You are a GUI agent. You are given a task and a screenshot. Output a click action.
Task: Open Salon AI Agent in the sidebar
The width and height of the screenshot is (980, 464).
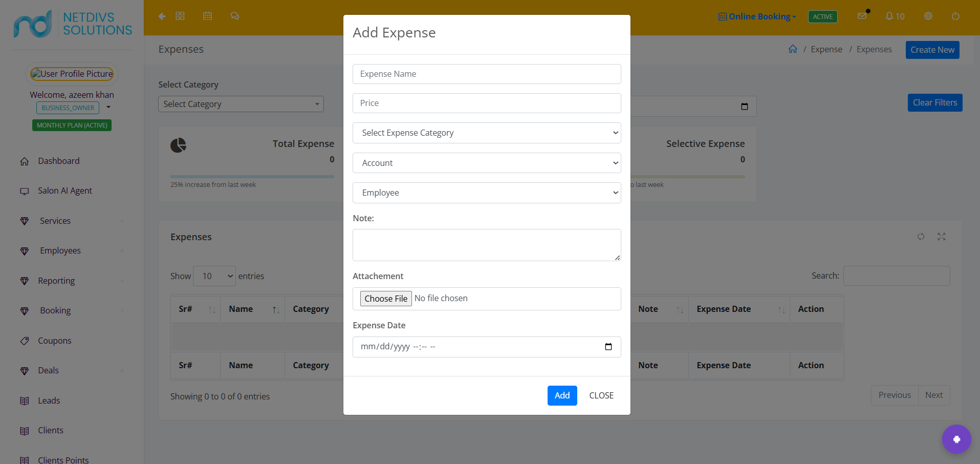[64, 191]
